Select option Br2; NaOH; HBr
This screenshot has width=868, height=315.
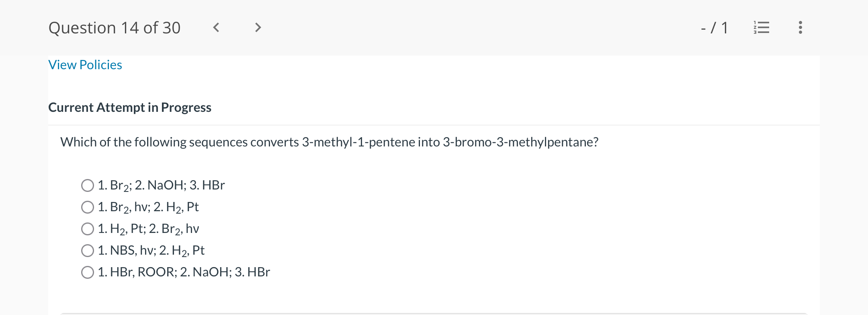pos(88,185)
